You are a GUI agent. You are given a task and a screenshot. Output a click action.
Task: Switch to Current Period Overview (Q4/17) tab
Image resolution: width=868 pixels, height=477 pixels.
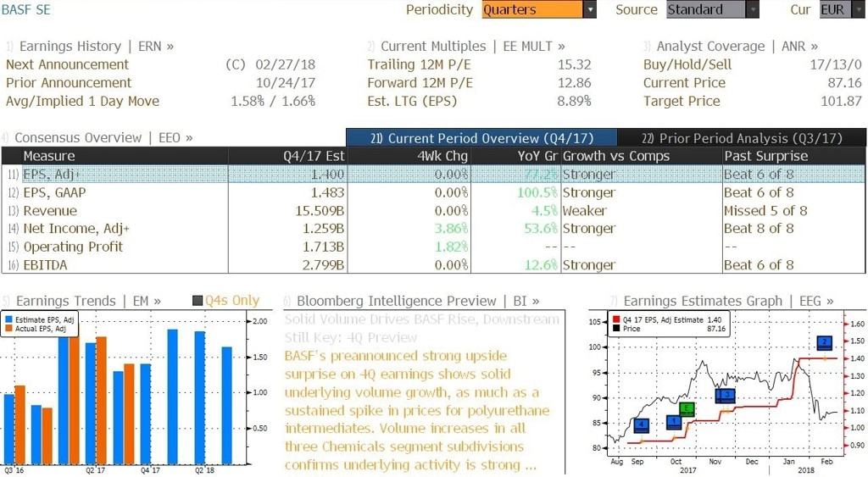pos(481,138)
